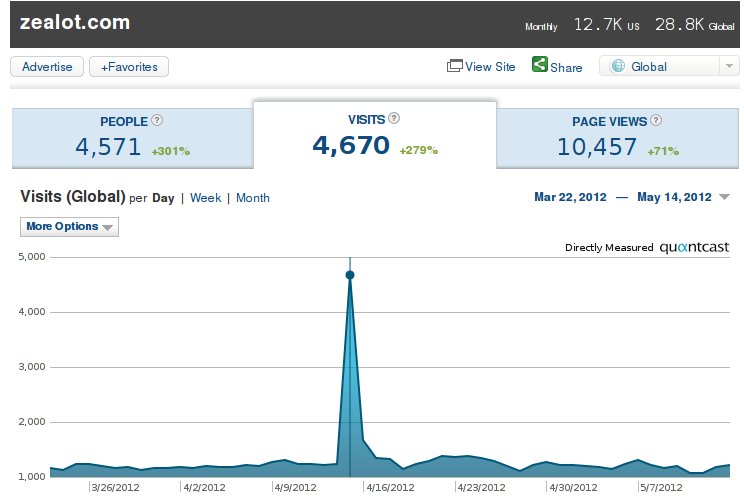This screenshot has width=744, height=504.
Task: Click the 4/9/2012 axis label
Action: point(295,487)
